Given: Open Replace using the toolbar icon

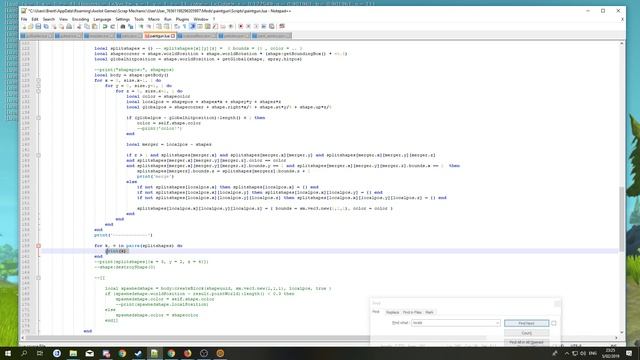Looking at the screenshot, I should (x=131, y=27).
